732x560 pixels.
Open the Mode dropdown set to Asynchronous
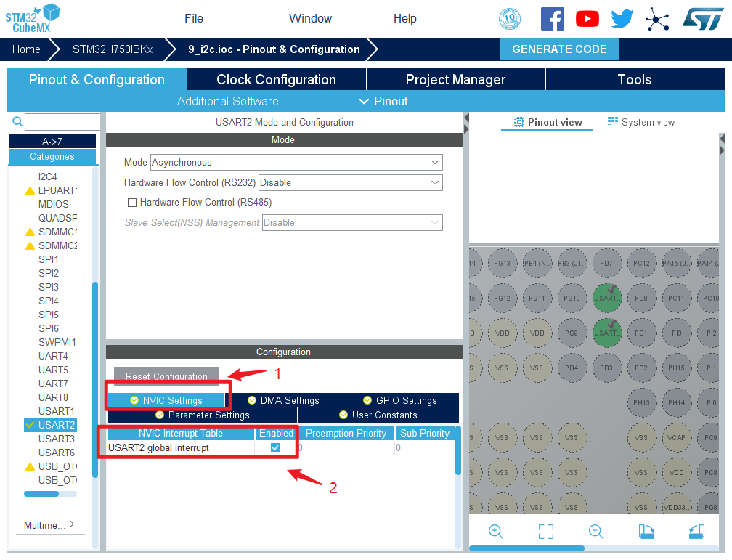(296, 163)
